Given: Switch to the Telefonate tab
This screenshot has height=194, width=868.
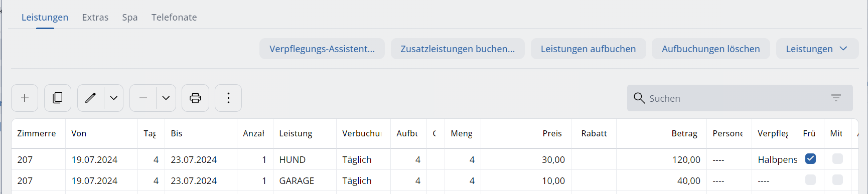Looking at the screenshot, I should [174, 17].
